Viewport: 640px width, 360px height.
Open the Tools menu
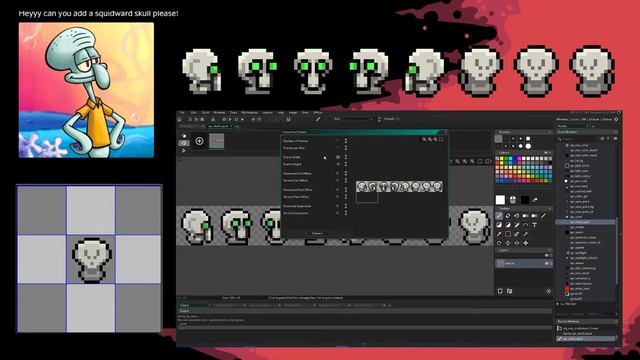[233, 112]
